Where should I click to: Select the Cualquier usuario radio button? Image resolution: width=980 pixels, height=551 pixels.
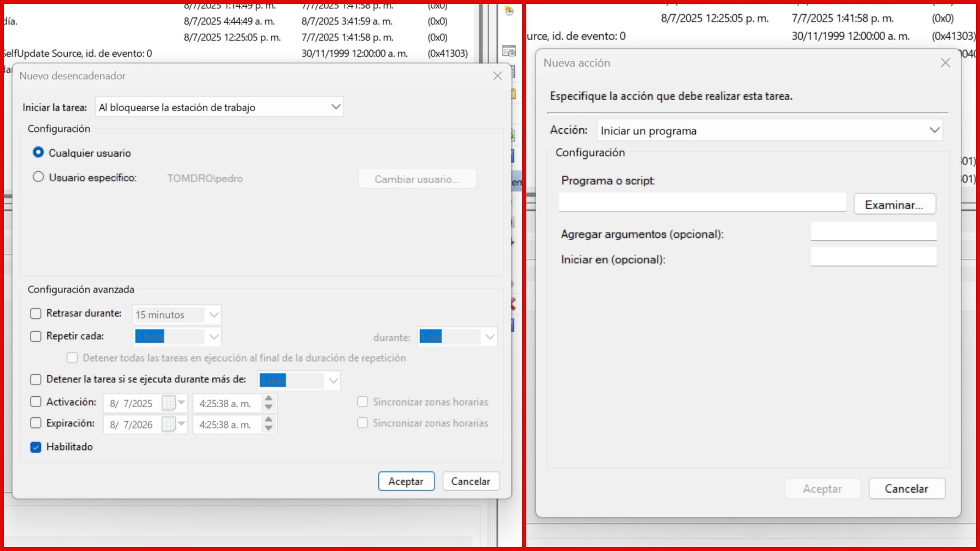(38, 153)
